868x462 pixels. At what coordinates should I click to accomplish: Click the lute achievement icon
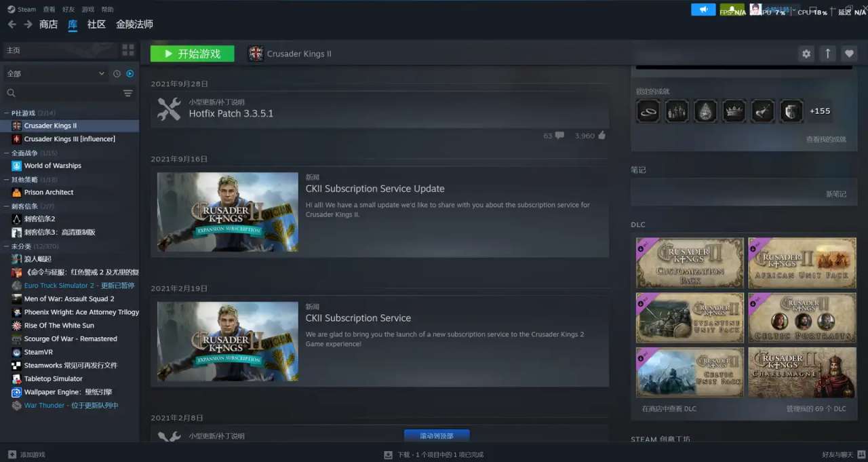(763, 111)
